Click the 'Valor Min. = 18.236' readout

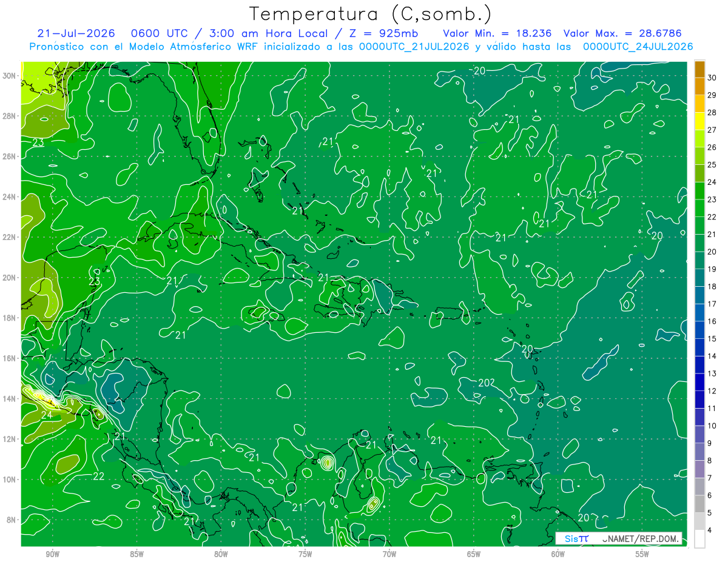497,33
